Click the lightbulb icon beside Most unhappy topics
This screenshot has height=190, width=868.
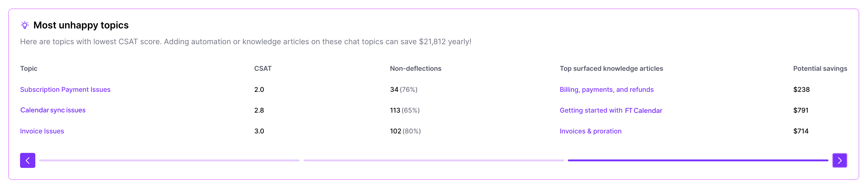tap(25, 25)
